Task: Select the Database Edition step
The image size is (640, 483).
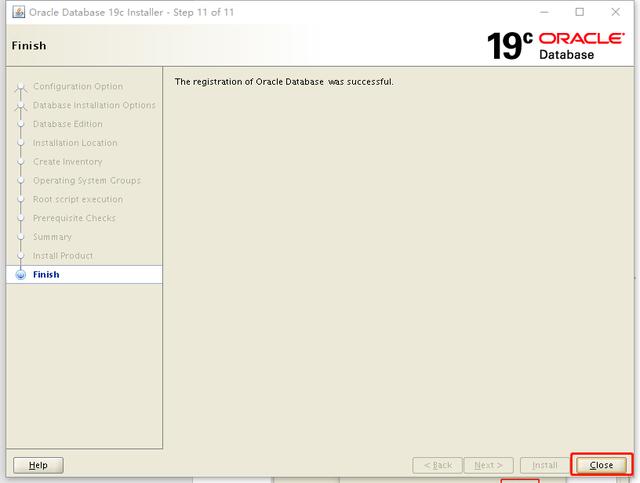Action: pyautogui.click(x=68, y=124)
